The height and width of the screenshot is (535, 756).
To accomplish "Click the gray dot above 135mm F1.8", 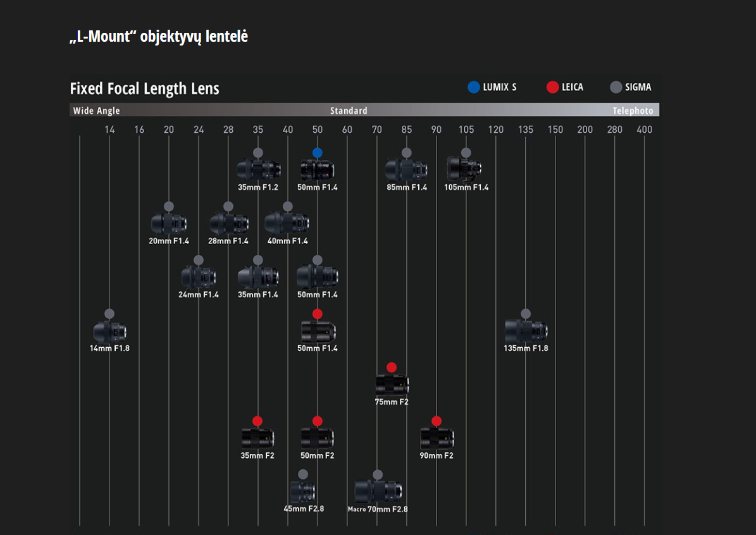I will (526, 314).
